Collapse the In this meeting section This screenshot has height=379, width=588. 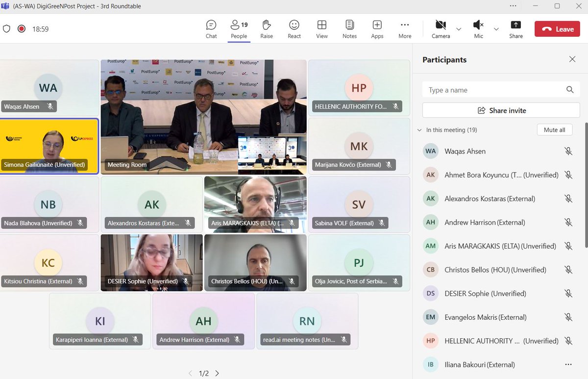click(419, 130)
